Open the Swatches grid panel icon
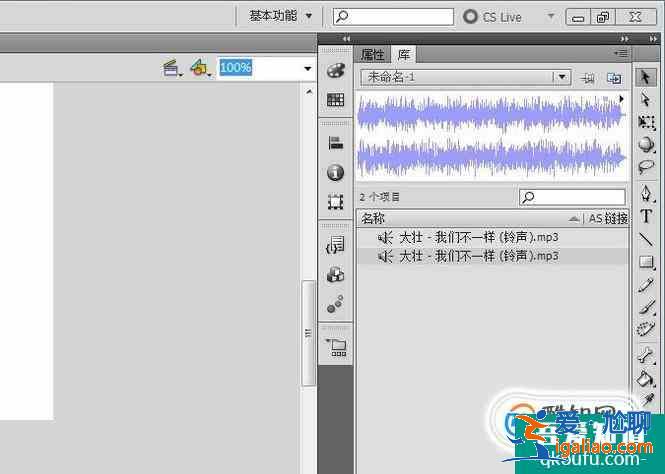The width and height of the screenshot is (665, 474). (x=335, y=100)
